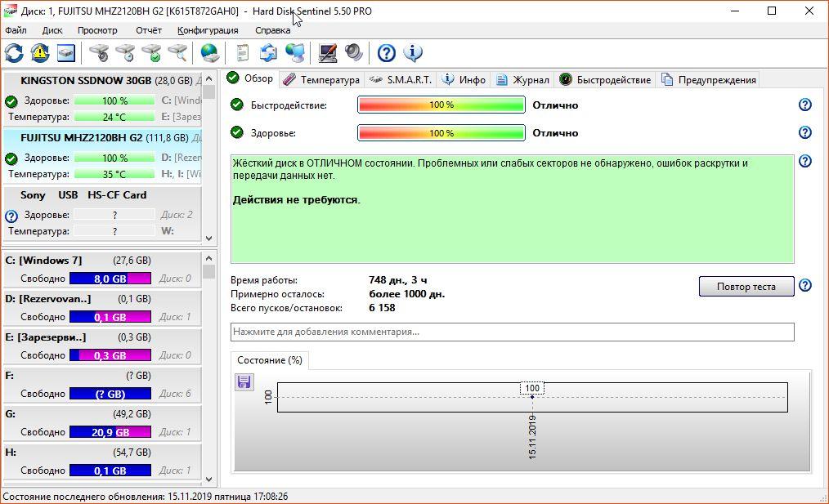Select the E: [Зарезерви..] partition

coord(102,346)
